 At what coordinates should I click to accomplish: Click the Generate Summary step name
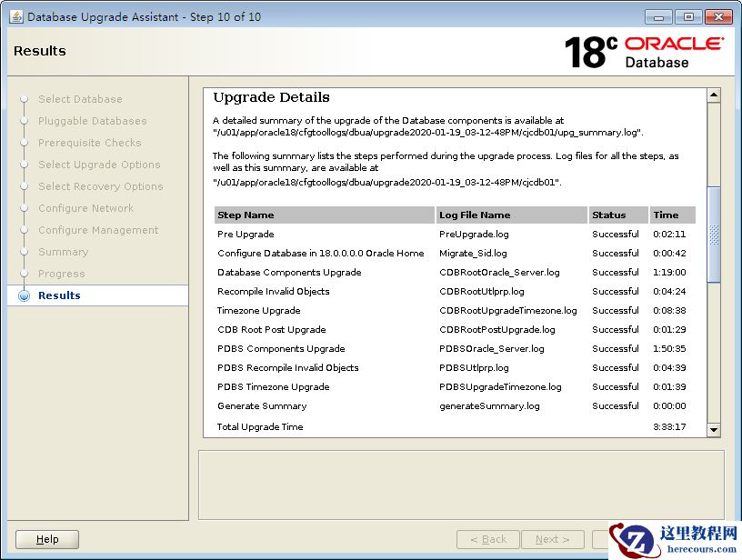click(262, 405)
